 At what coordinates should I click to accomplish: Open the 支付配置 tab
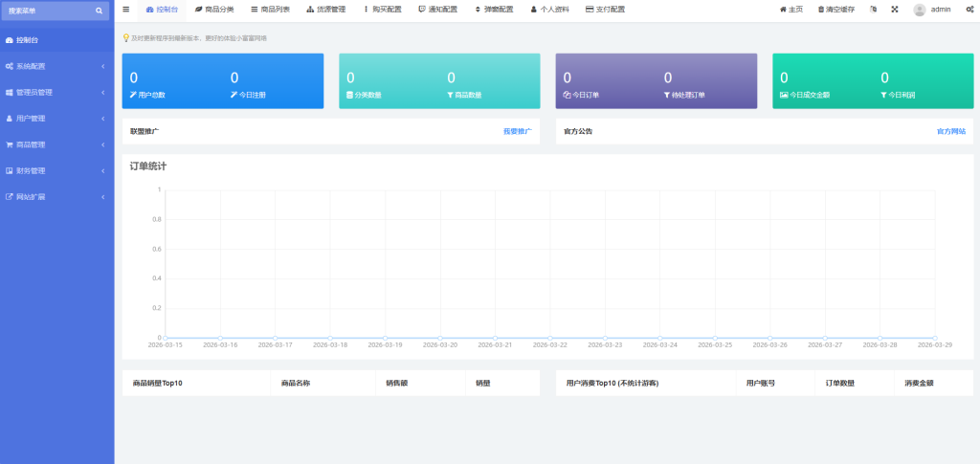click(605, 10)
